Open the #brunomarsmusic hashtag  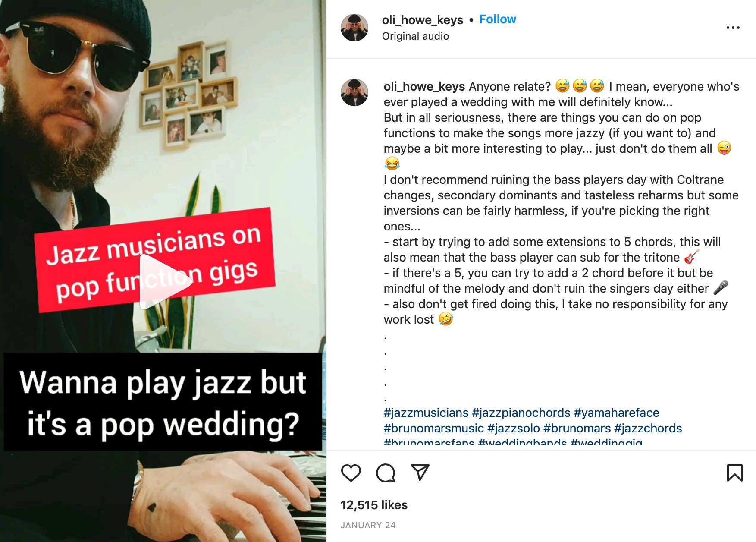(x=433, y=429)
